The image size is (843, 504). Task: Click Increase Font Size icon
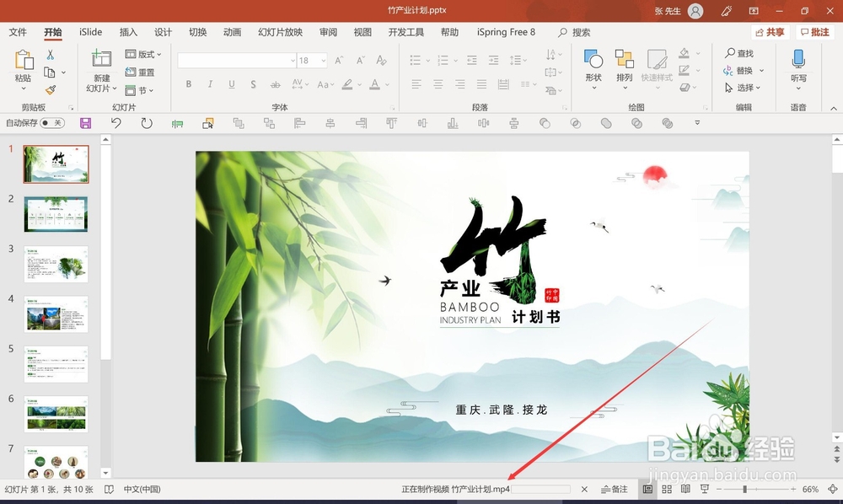point(339,60)
